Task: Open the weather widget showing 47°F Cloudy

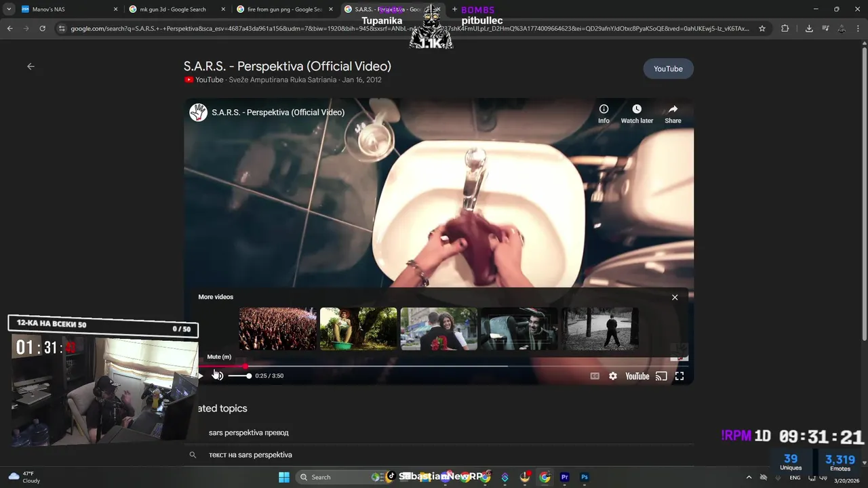Action: (24, 477)
